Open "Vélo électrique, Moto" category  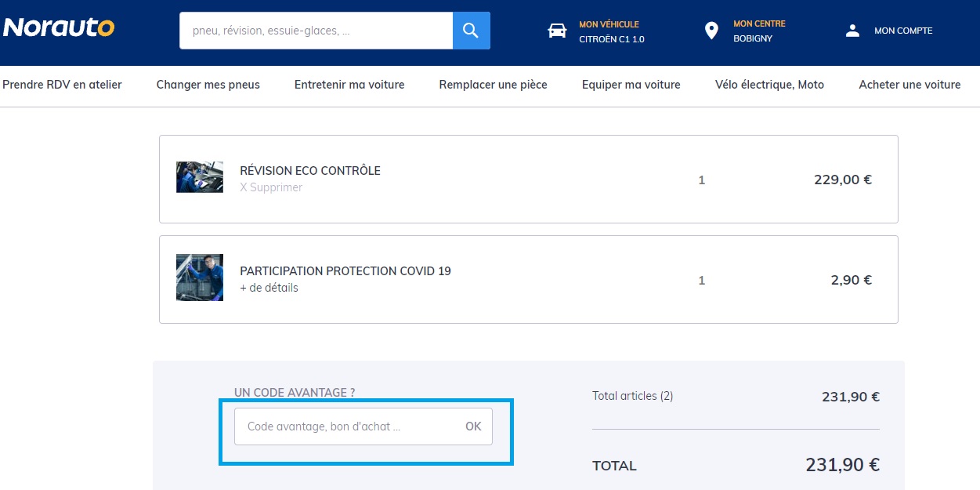(x=768, y=85)
